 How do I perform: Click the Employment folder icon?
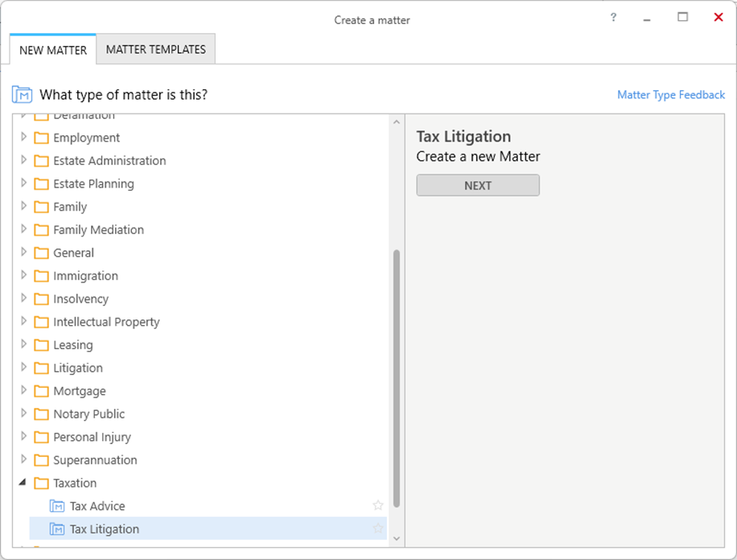tap(41, 138)
